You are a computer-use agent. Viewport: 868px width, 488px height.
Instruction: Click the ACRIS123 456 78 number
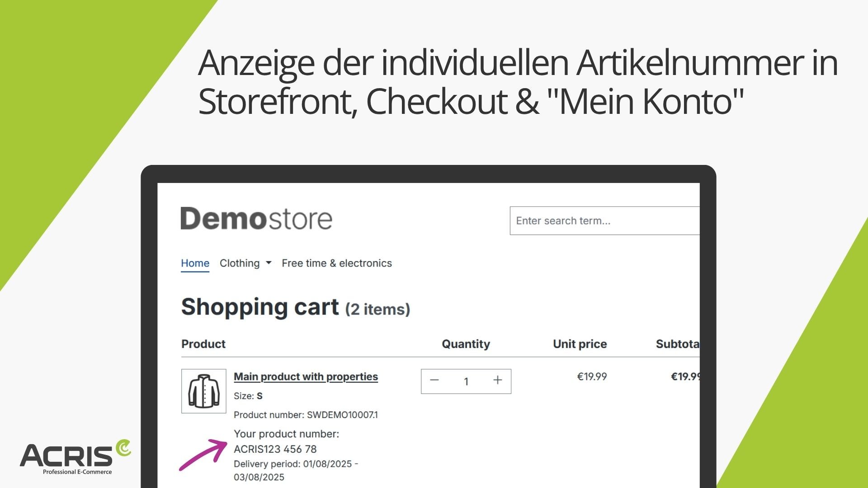click(x=275, y=449)
